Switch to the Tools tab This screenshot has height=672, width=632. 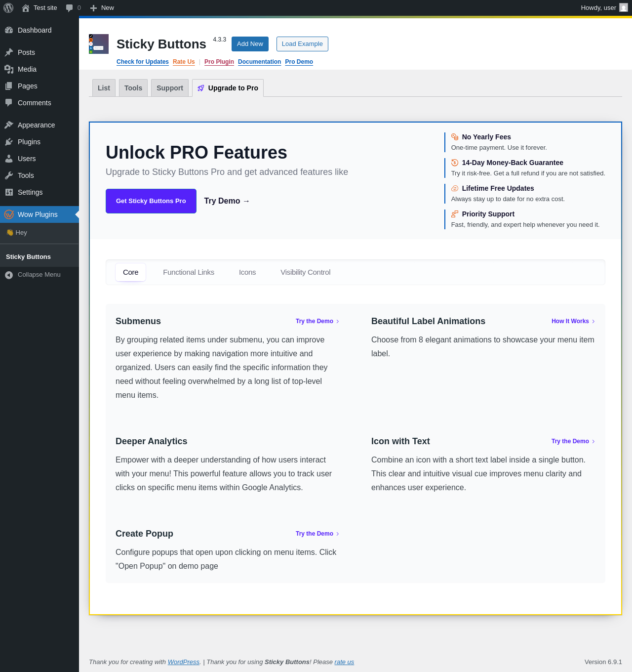133,88
